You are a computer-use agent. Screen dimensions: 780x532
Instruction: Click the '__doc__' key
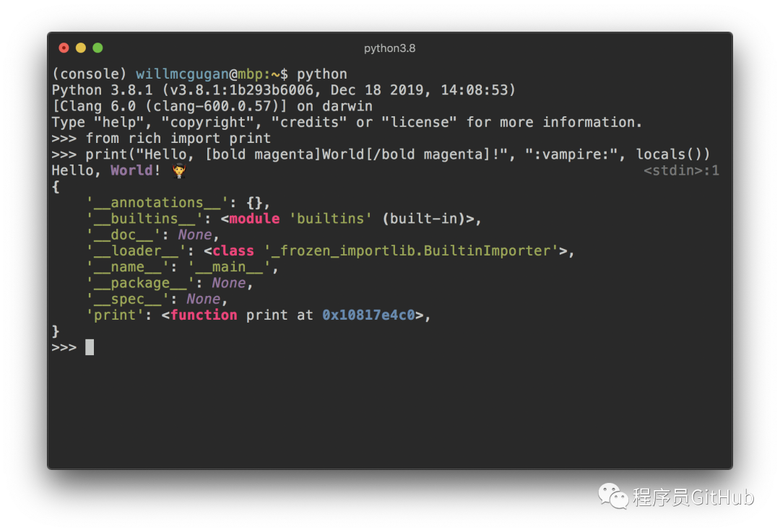click(x=123, y=235)
